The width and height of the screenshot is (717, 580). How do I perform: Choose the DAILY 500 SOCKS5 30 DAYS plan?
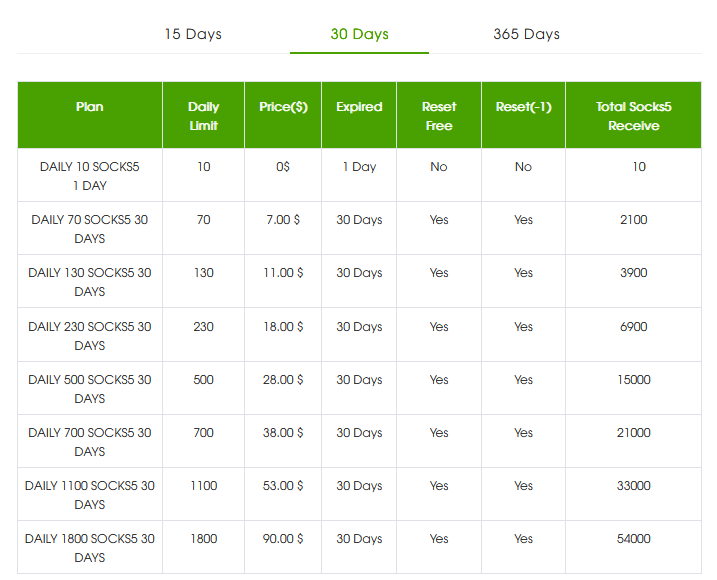[90, 389]
